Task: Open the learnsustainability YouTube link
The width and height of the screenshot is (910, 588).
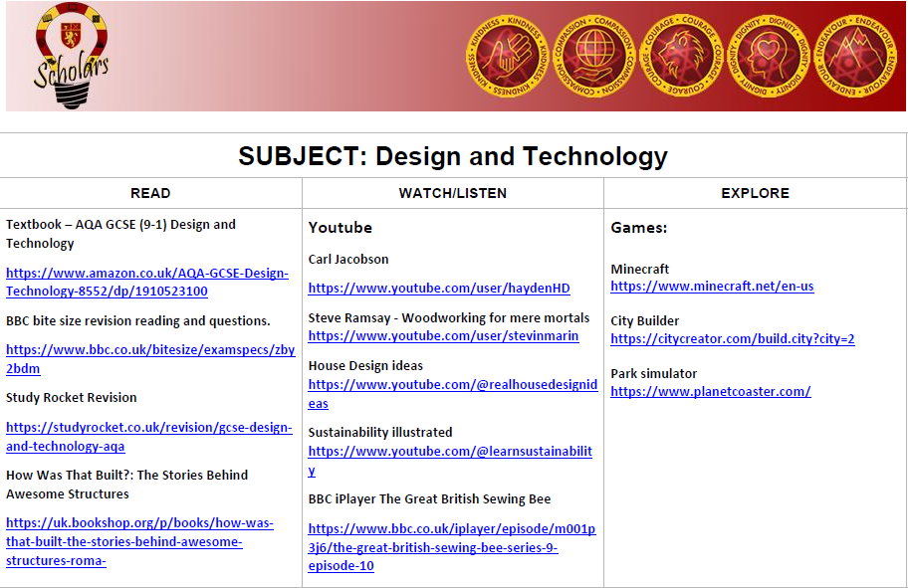Action: [450, 461]
